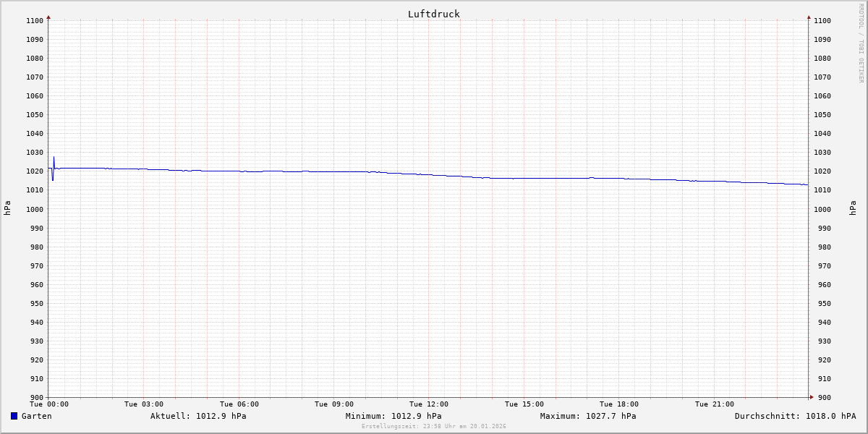Click the right vertical hPa axis title
This screenshot has height=434, width=868.
(853, 208)
